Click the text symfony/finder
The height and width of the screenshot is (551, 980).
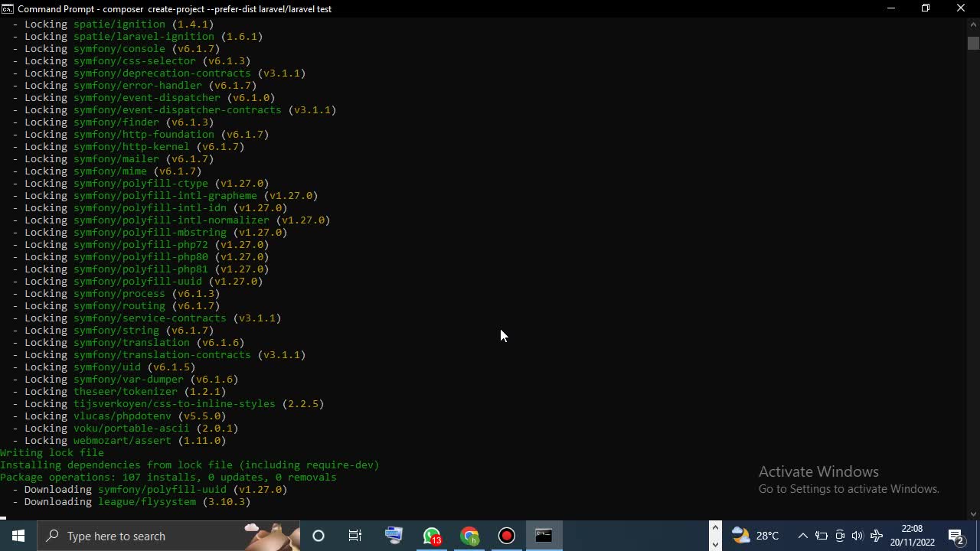(116, 122)
